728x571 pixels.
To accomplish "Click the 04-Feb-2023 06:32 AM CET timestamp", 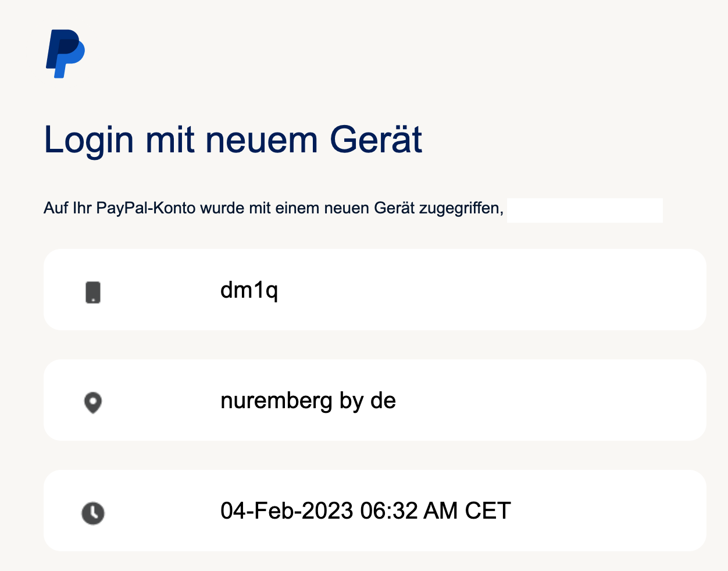I will (366, 511).
